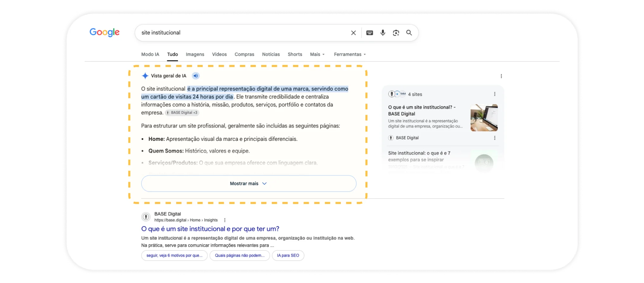Open AI overview three-dot options menu
This screenshot has height=283, width=644.
[x=501, y=76]
